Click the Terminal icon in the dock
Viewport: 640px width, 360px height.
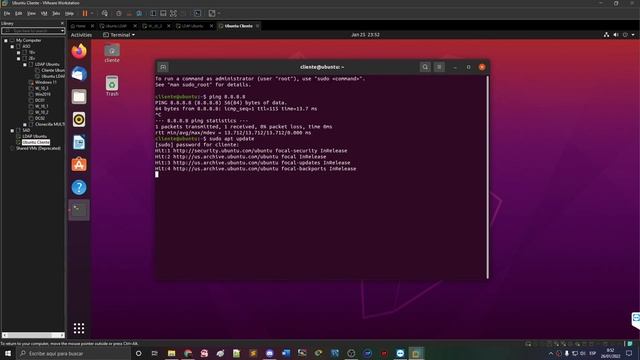[x=79, y=210]
